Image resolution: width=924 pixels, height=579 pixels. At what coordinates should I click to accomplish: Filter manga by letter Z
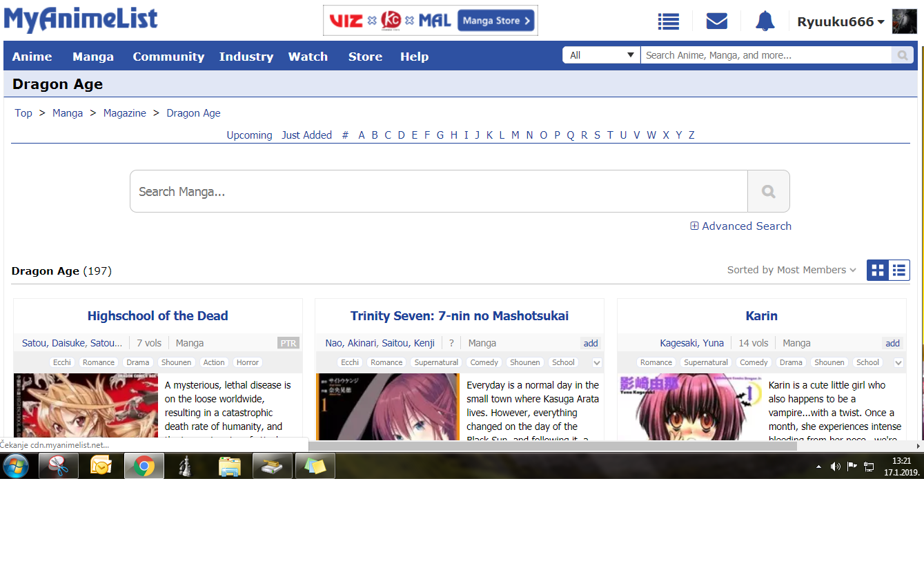[691, 135]
